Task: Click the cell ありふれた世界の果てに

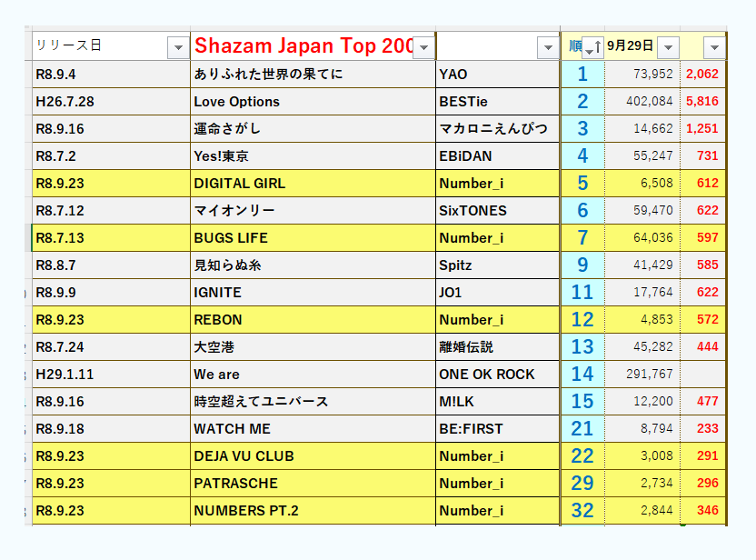Action: point(313,75)
